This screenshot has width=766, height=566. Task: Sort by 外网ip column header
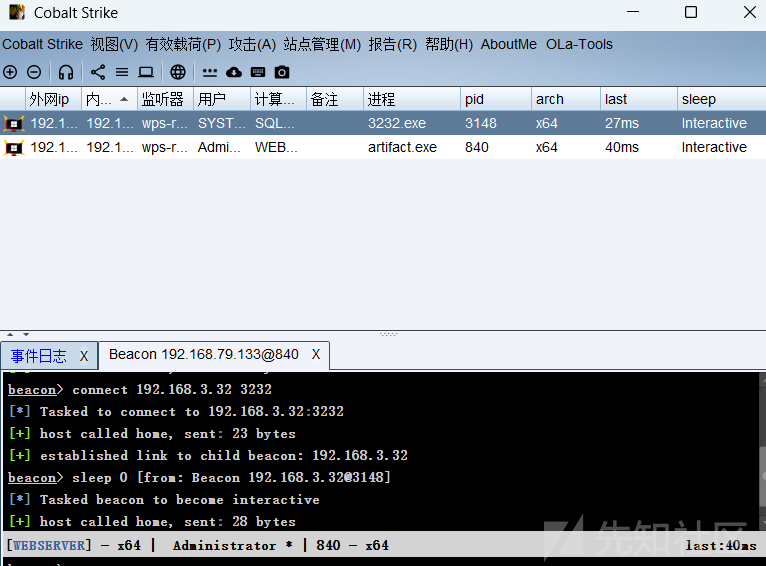tap(53, 99)
